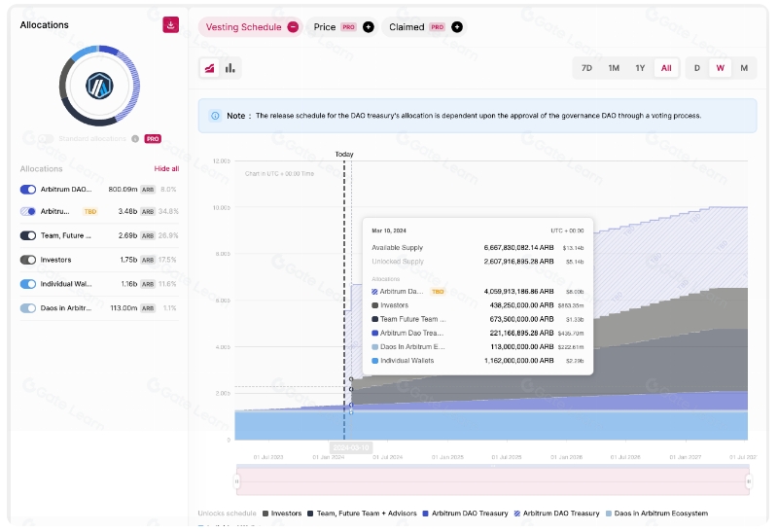Add Claimed chart with plus icon

(457, 27)
